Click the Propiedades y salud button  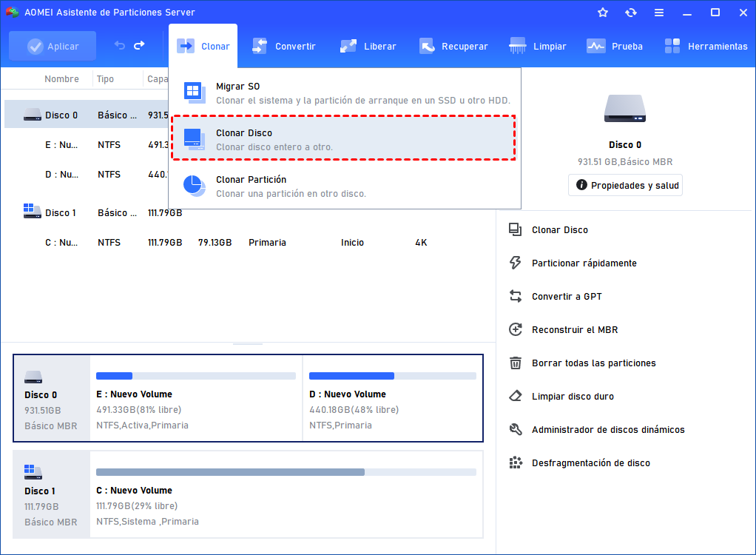[x=625, y=185]
